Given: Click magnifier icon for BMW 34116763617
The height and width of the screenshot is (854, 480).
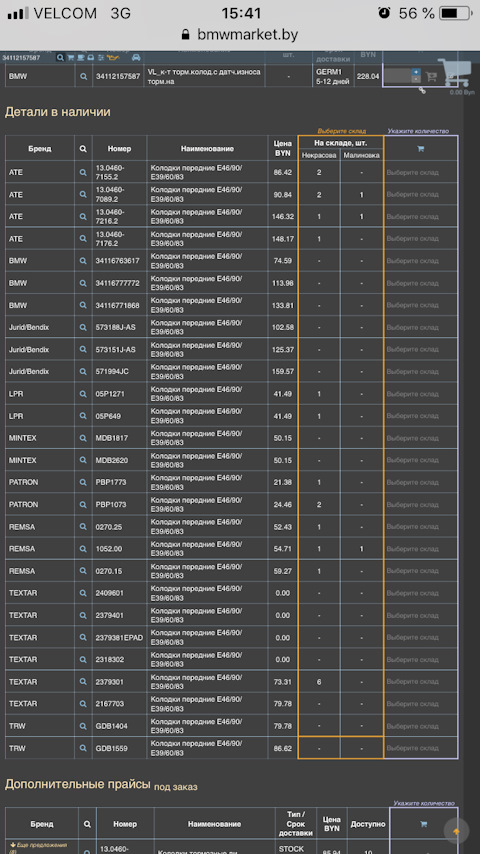Looking at the screenshot, I should tap(83, 261).
